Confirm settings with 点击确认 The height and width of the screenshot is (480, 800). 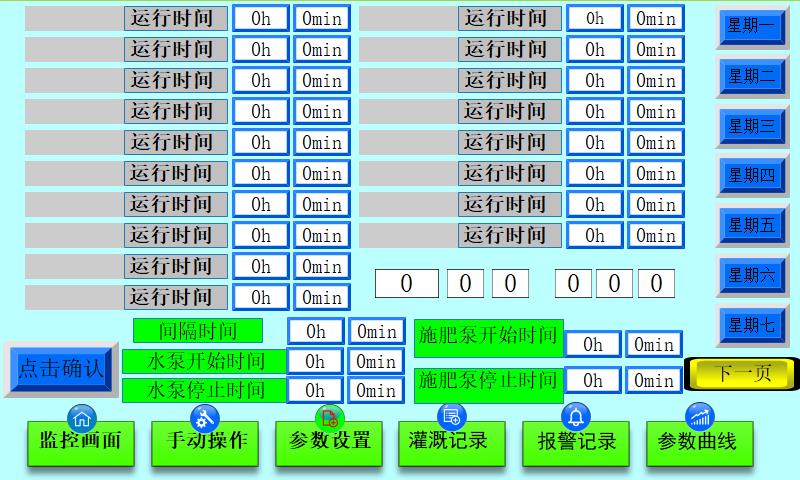[x=61, y=369]
